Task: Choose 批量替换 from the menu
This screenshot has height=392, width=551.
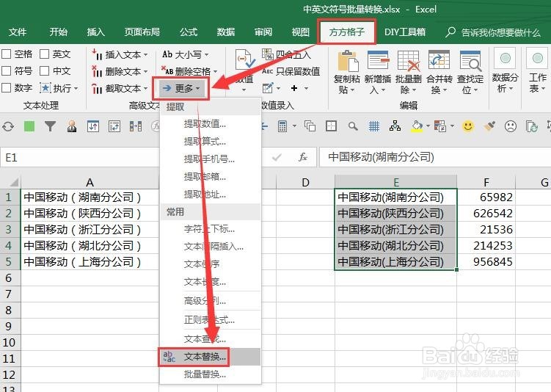Action: [x=210, y=374]
